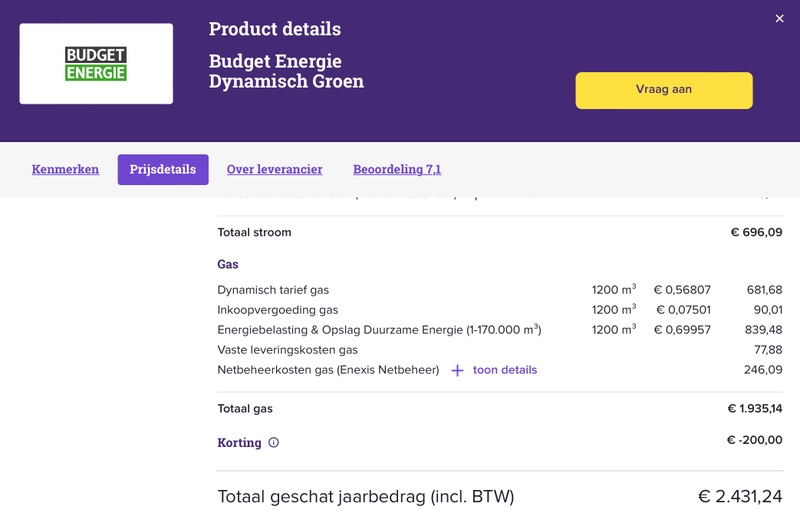This screenshot has width=800, height=523.
Task: Click the Budget Energie Dynamisch Groen title
Action: [x=286, y=71]
